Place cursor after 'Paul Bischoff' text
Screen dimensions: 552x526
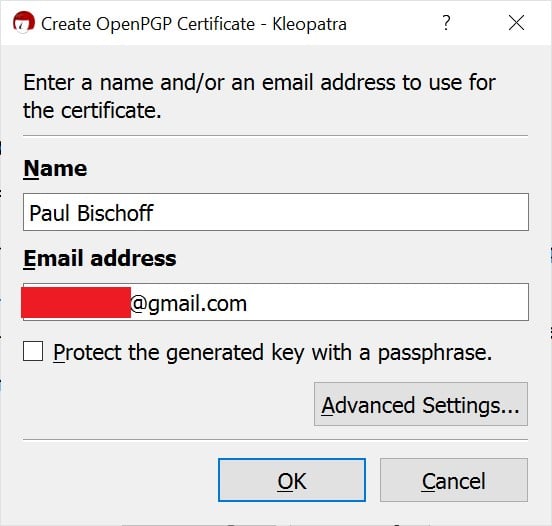tap(154, 213)
